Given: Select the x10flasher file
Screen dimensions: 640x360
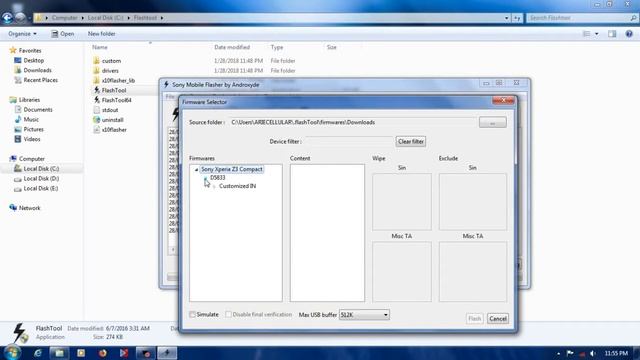Looking at the screenshot, I should pos(114,129).
